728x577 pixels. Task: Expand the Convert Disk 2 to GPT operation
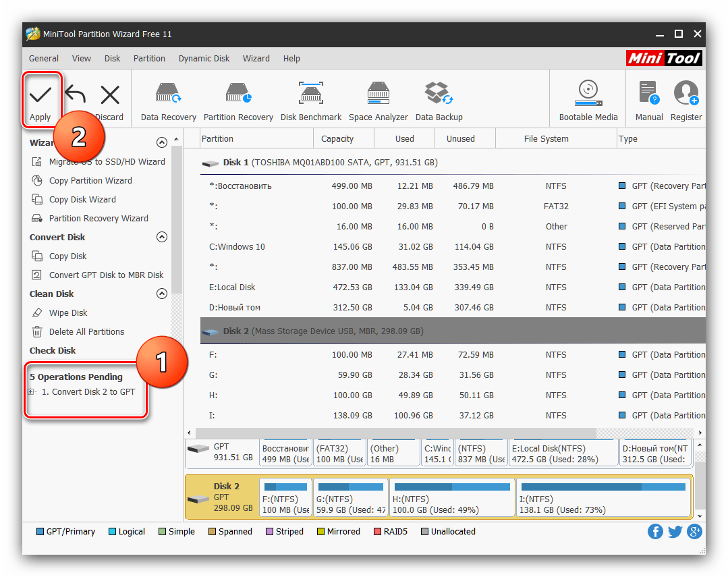click(31, 392)
